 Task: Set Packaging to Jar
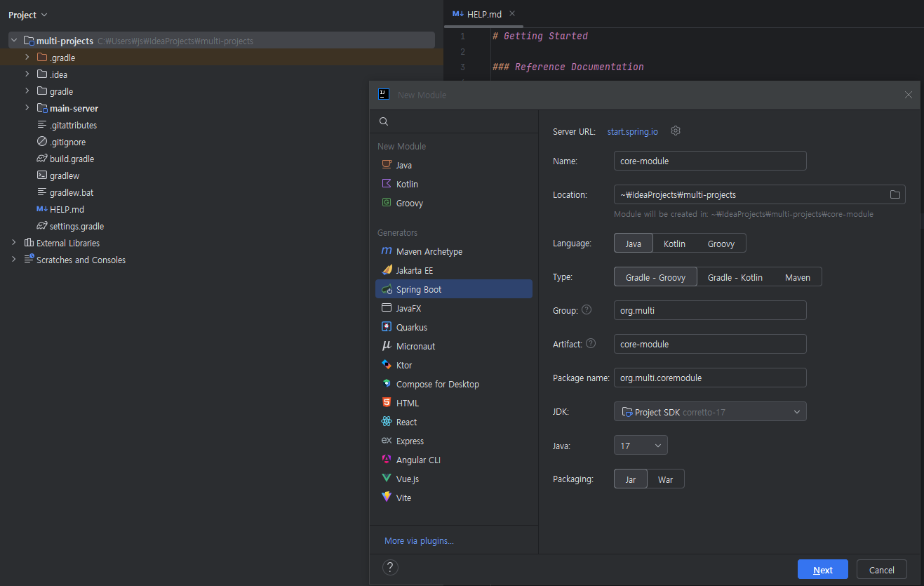click(x=631, y=479)
